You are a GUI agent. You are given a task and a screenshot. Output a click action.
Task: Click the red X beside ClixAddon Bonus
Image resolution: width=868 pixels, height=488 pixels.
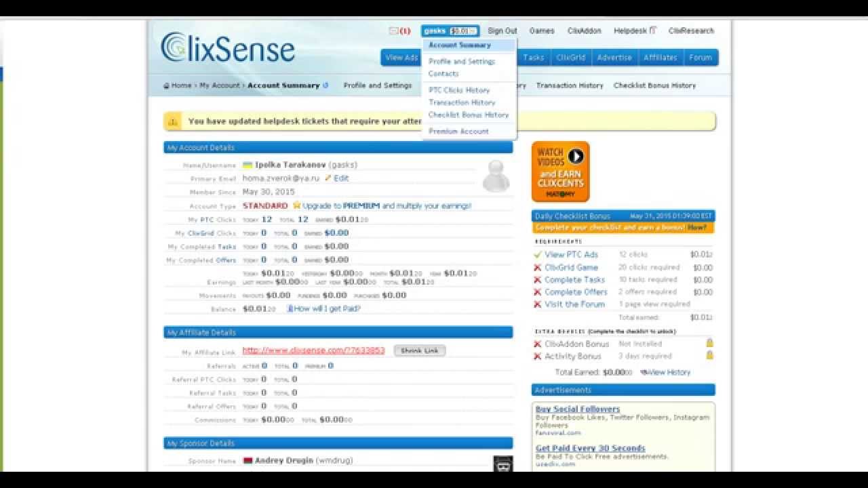point(537,344)
